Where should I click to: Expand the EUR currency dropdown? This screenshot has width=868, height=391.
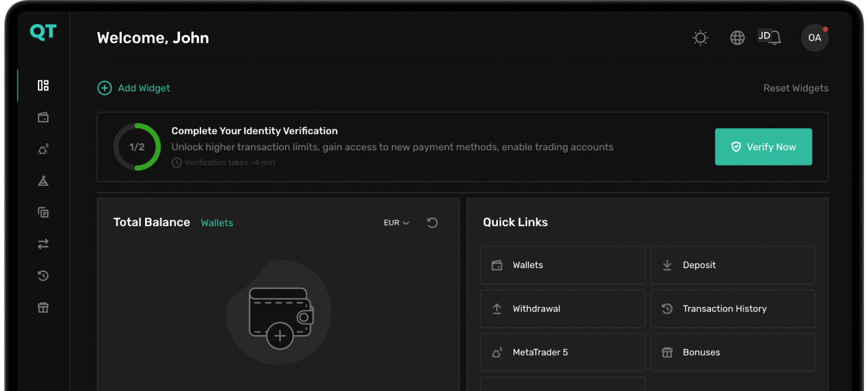pos(396,223)
